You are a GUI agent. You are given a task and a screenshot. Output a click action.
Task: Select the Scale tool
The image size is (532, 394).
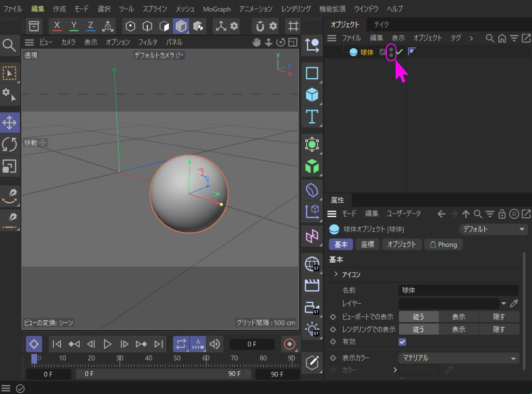10,166
